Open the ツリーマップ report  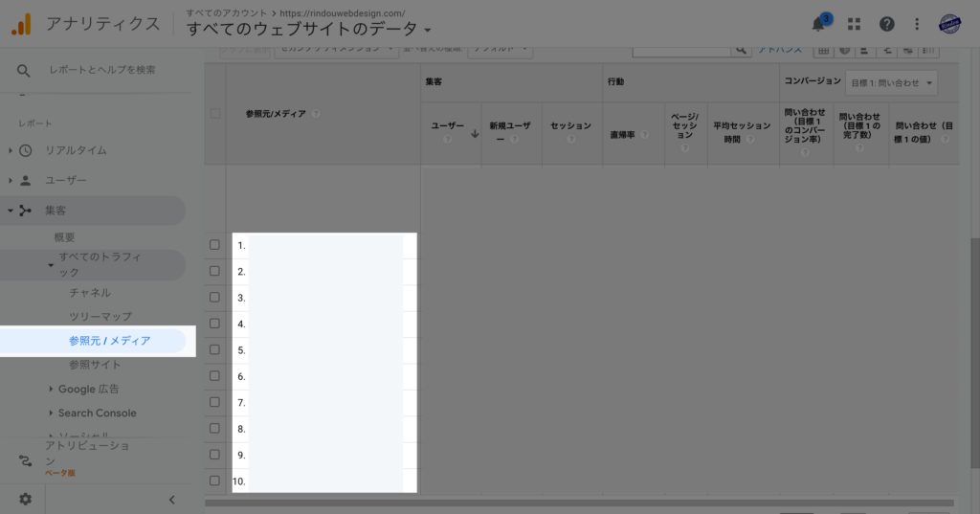(100, 317)
